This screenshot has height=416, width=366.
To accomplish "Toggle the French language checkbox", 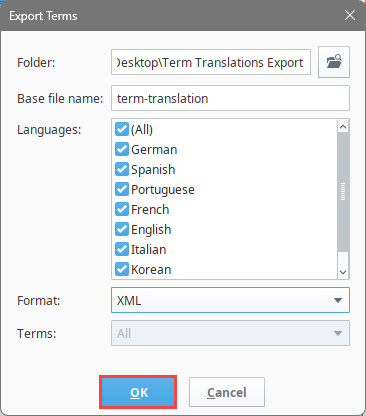I will coord(122,209).
